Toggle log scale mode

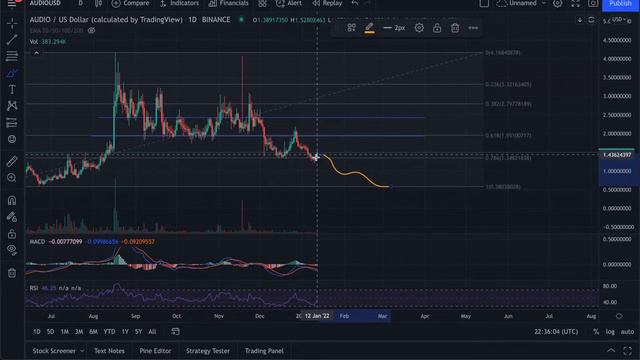[x=610, y=332]
